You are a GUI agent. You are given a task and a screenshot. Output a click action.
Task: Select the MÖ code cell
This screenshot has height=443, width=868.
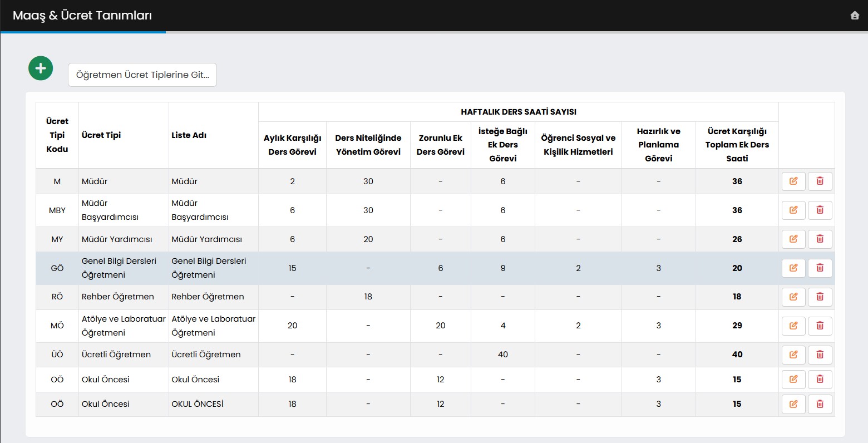pos(57,326)
